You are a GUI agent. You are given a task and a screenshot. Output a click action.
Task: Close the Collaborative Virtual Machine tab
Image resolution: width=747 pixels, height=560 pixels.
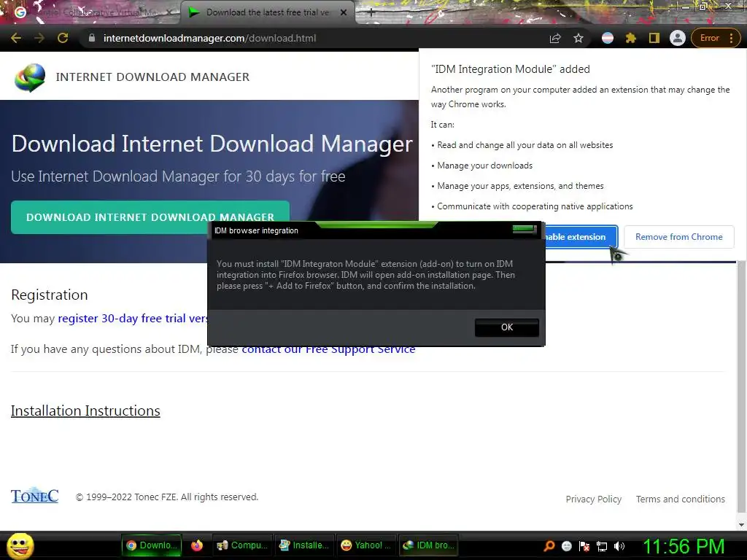coord(169,13)
